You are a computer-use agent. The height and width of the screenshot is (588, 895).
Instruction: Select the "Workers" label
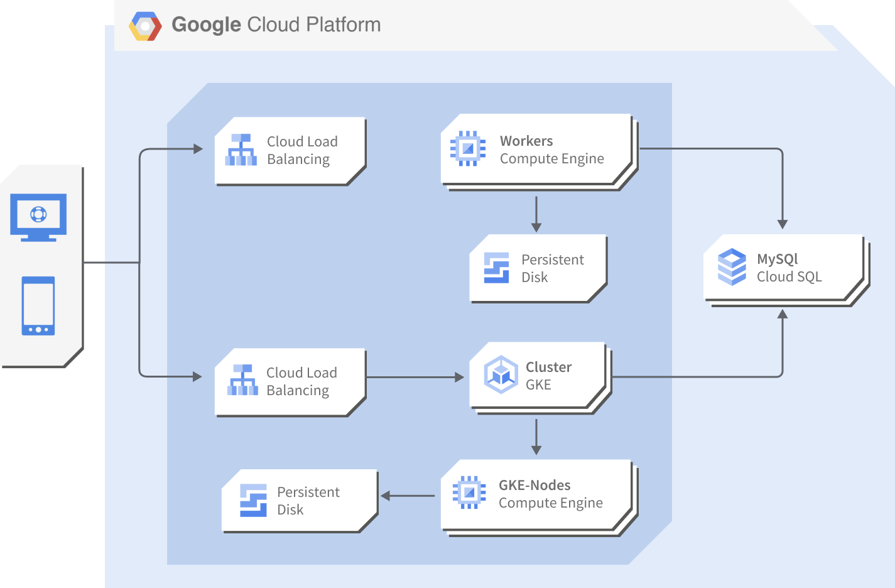pos(526,141)
